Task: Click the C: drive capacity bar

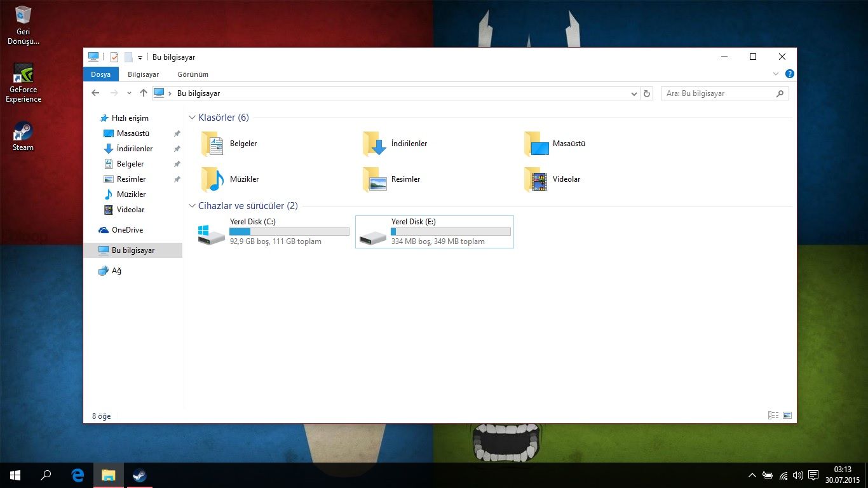Action: click(x=289, y=231)
